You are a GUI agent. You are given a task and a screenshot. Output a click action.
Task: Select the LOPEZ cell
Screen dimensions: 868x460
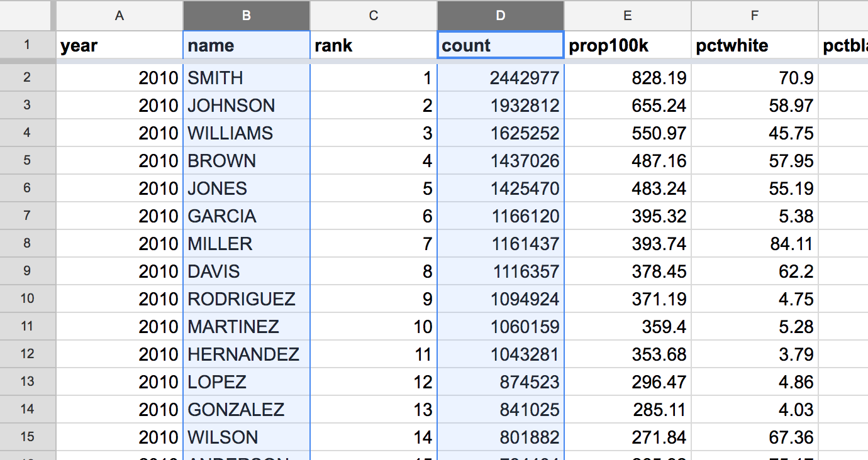tap(247, 382)
